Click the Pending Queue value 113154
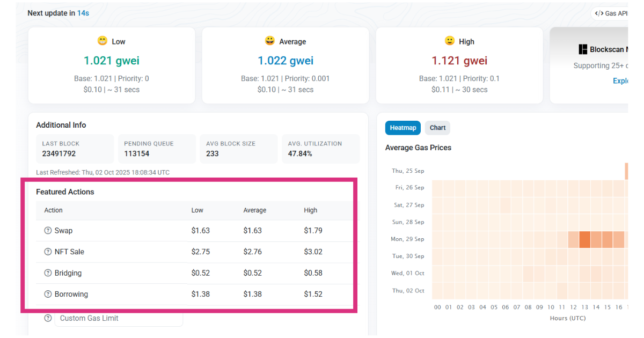The width and height of the screenshot is (644, 338). coord(137,153)
